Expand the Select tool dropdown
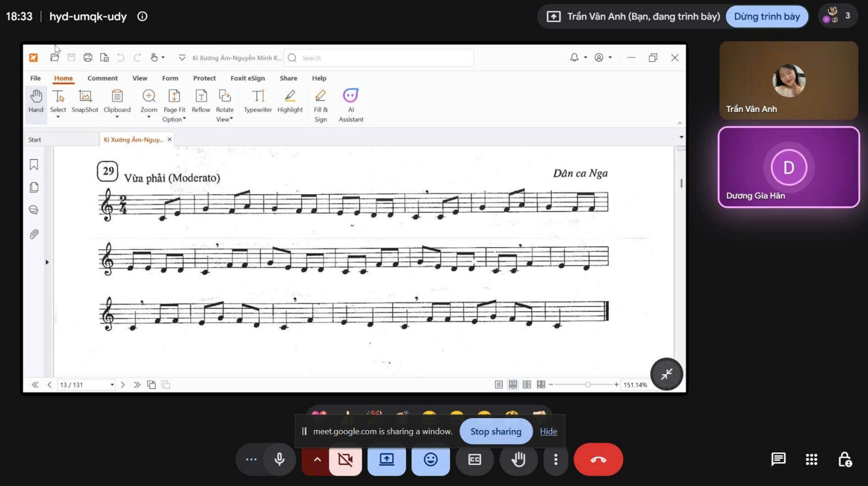868x486 pixels. [58, 117]
